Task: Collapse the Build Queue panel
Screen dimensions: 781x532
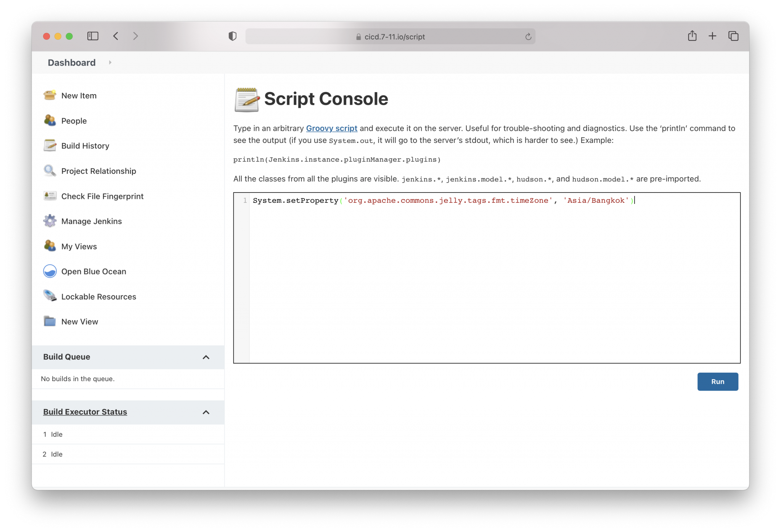Action: (206, 357)
